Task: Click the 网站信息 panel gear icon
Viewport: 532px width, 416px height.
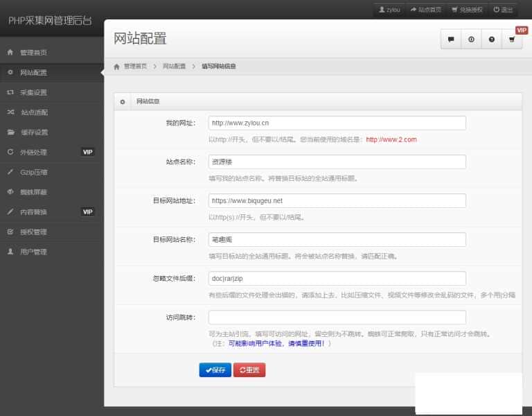Action: pos(123,101)
